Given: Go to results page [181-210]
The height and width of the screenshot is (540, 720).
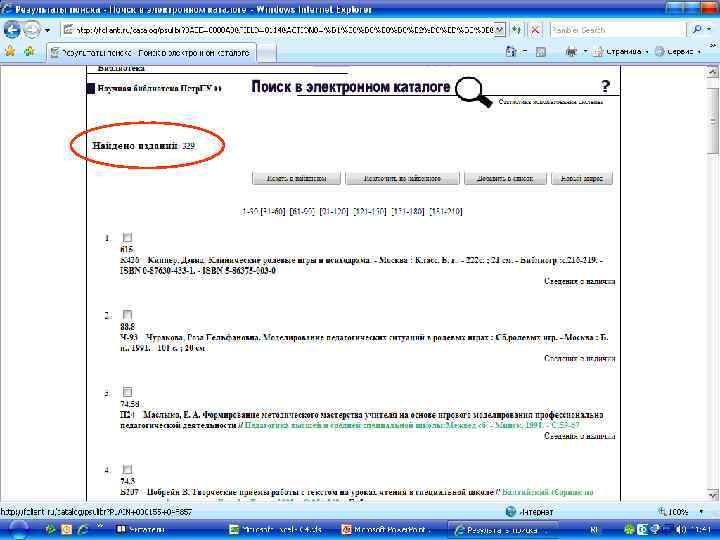Looking at the screenshot, I should [x=445, y=212].
